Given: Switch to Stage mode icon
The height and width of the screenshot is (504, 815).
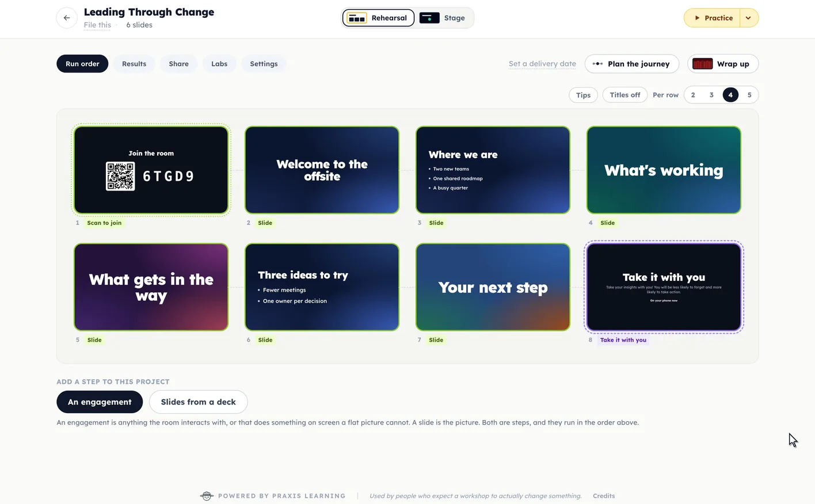Looking at the screenshot, I should [429, 18].
